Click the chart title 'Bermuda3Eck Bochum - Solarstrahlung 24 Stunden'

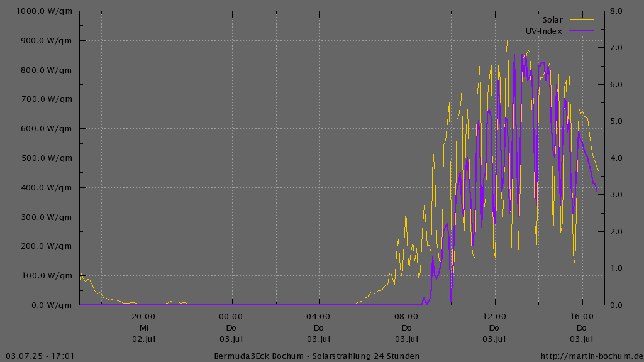tap(317, 356)
